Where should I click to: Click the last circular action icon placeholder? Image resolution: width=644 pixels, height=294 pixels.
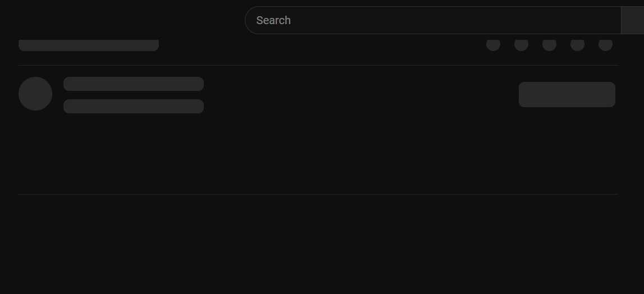605,44
